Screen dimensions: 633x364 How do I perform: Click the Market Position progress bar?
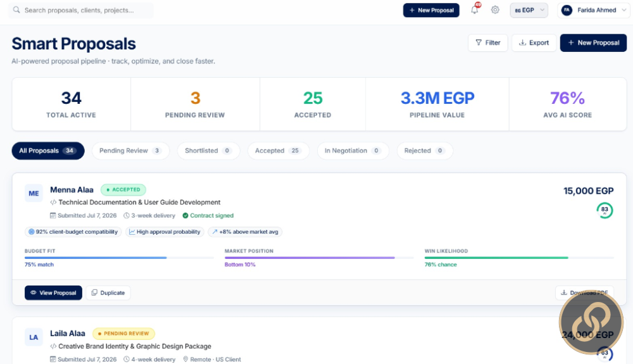pos(319,258)
